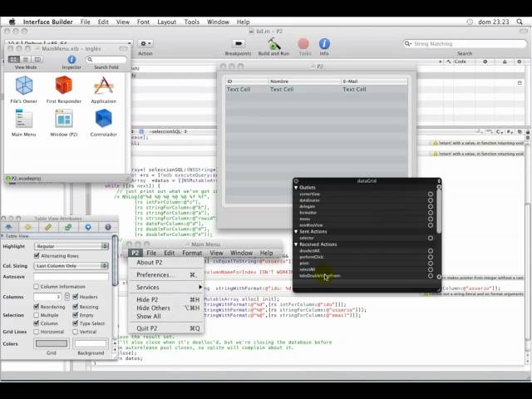Toggle Column selection checkbox
Image resolution: width=532 pixels, height=399 pixels.
[37, 323]
